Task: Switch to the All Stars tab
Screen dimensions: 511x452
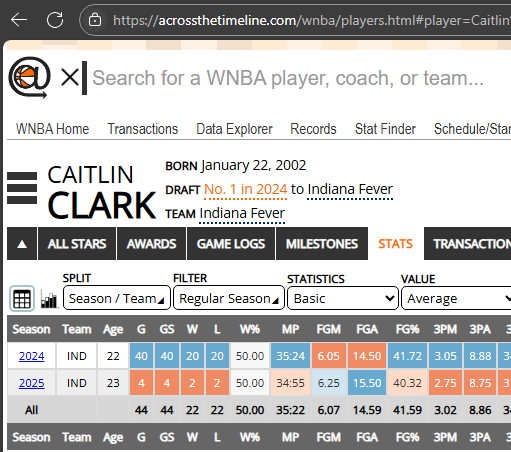Action: coord(77,244)
